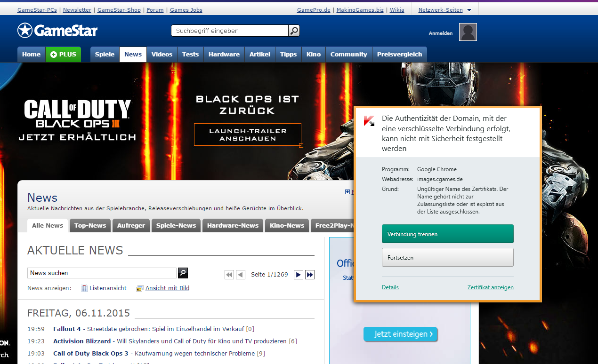
Task: Click the Fortsetzen button
Action: (x=447, y=257)
